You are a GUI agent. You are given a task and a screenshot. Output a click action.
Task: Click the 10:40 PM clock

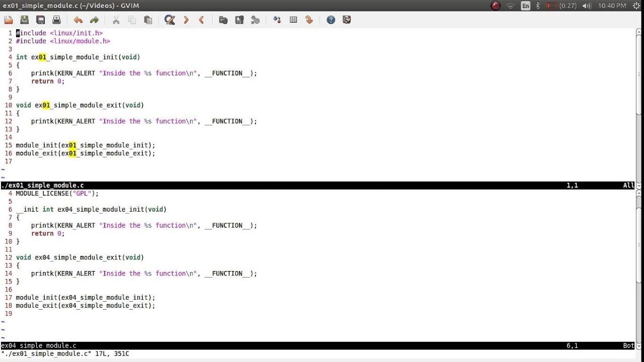tap(612, 6)
